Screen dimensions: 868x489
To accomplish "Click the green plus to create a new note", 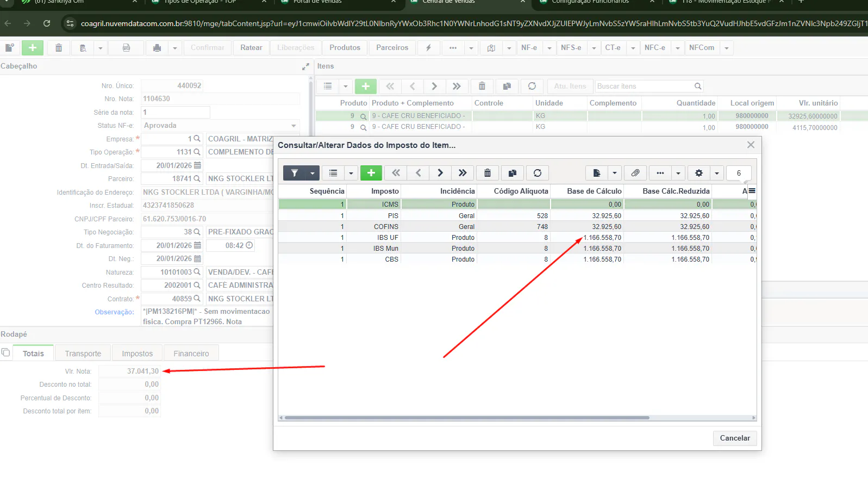I will click(x=33, y=48).
